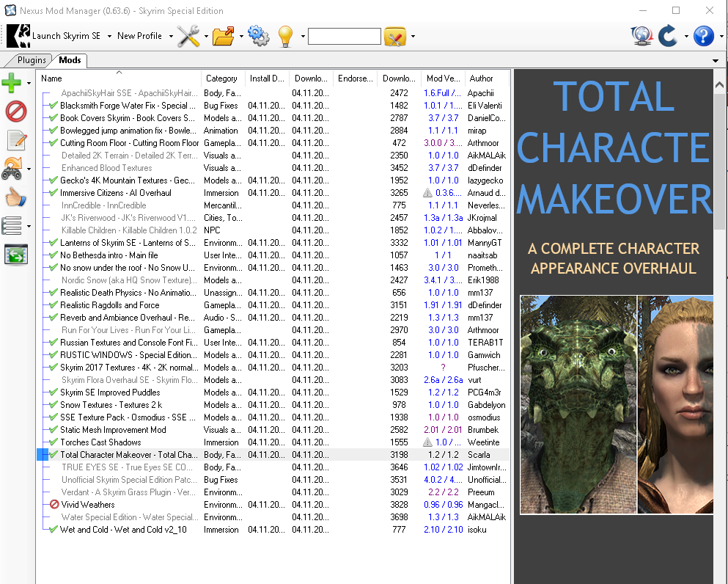Toggle No Bethesda intro checkmark
The height and width of the screenshot is (584, 728).
pyautogui.click(x=54, y=255)
